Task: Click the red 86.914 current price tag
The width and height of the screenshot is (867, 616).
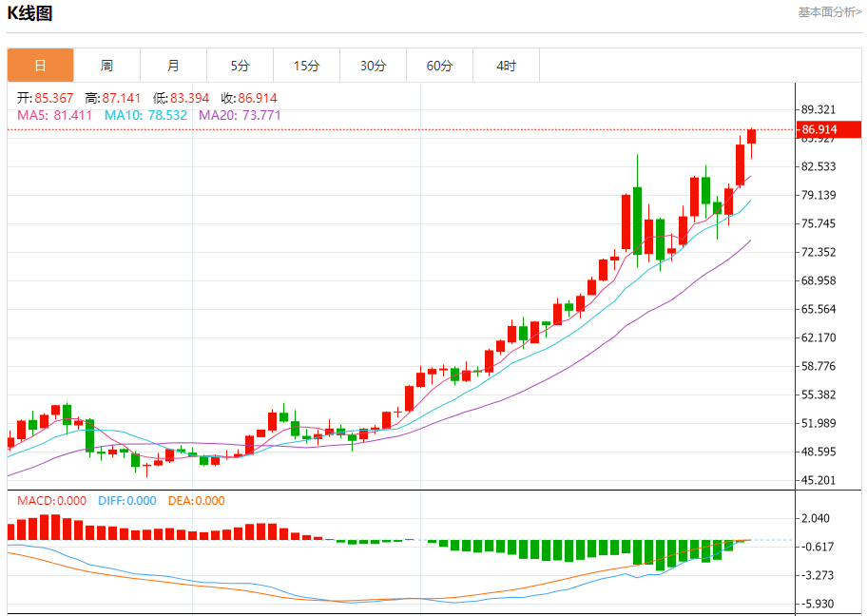Action: 819,129
